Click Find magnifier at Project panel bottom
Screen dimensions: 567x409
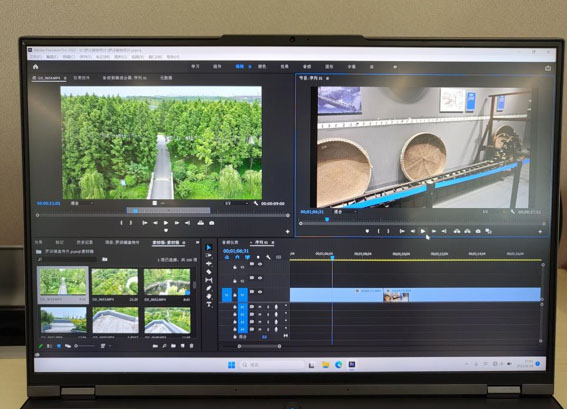pyautogui.click(x=164, y=346)
